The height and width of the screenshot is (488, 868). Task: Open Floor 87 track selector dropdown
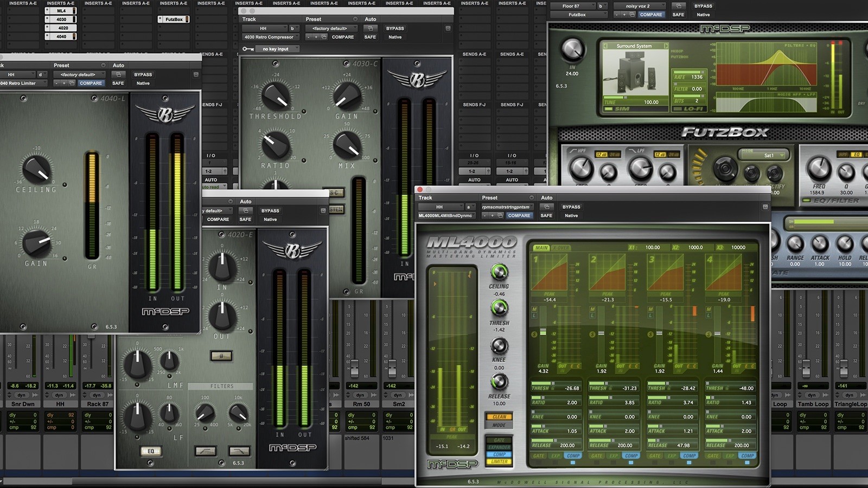[x=572, y=6]
